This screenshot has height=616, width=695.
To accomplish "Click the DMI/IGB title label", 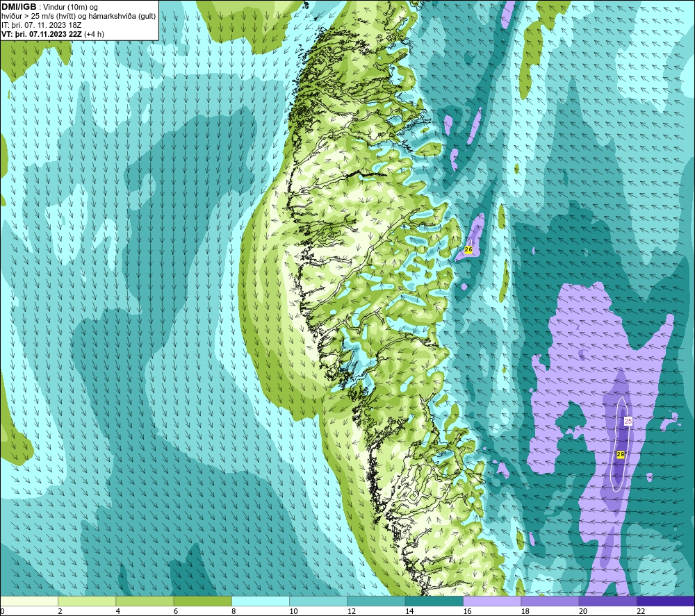I will 19,7.
